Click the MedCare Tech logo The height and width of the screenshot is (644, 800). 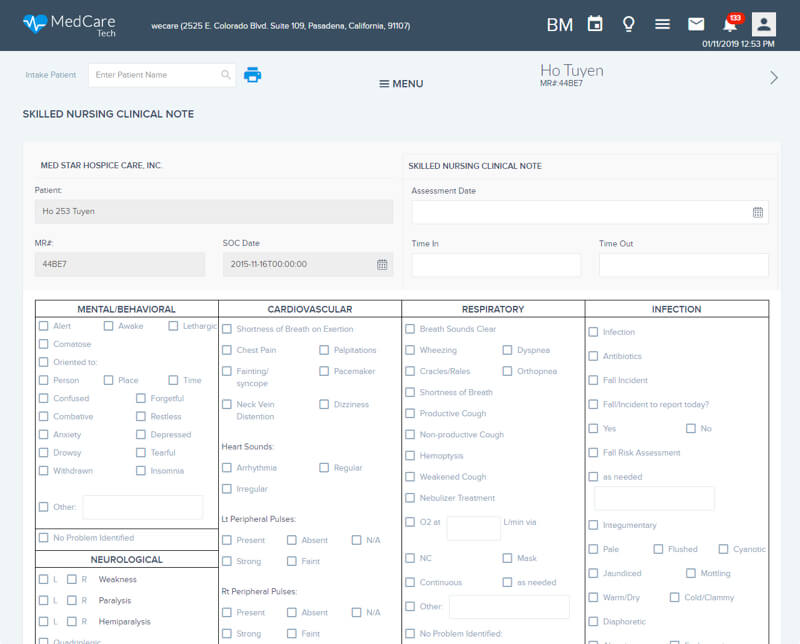click(69, 25)
